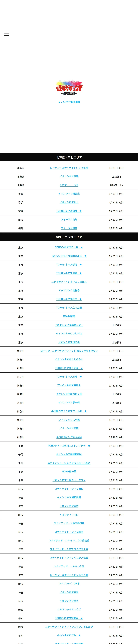The image size is (138, 644).
Task: Select フォーラム山形 theater link
Action: pos(69,219)
